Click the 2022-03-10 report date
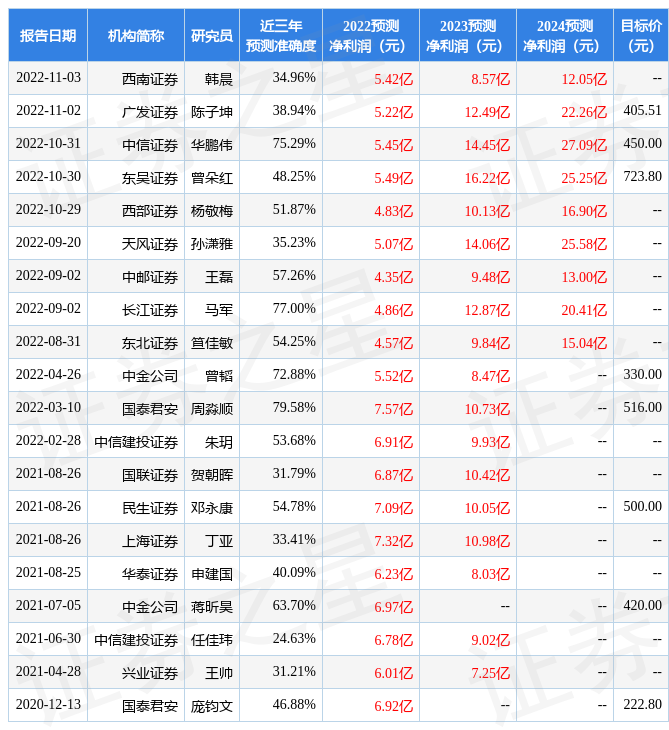The width and height of the screenshot is (669, 730). click(48, 408)
